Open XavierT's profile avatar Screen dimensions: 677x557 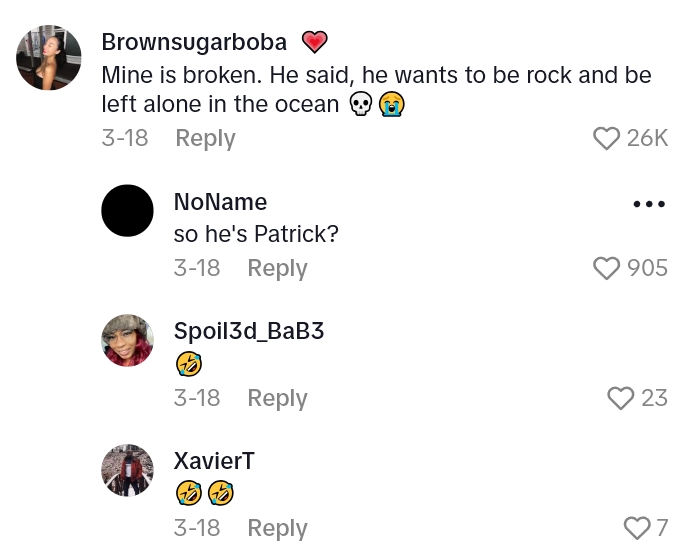(x=128, y=470)
